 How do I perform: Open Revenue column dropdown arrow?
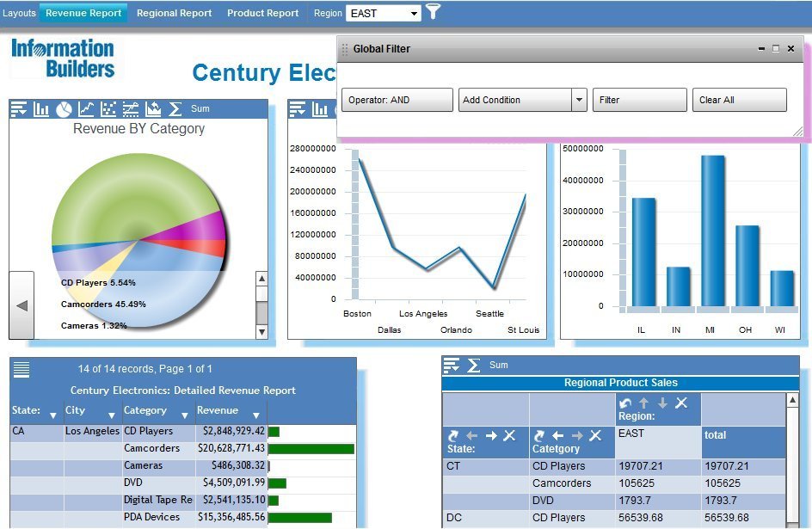coord(255,415)
